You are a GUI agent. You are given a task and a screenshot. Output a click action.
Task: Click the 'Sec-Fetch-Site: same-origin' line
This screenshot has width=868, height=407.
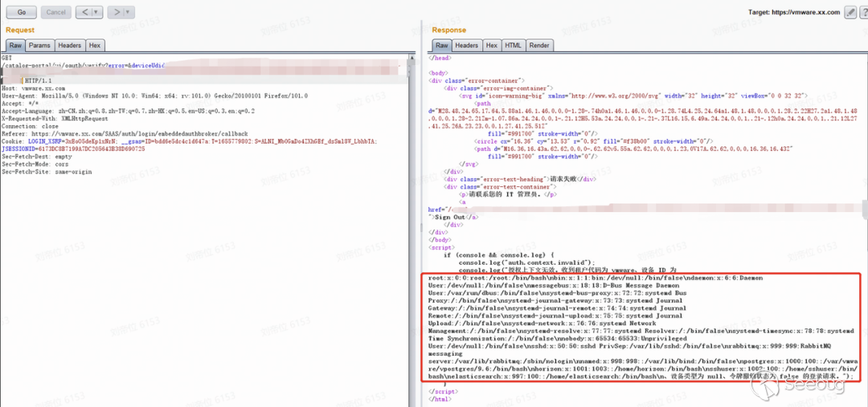[x=47, y=172]
